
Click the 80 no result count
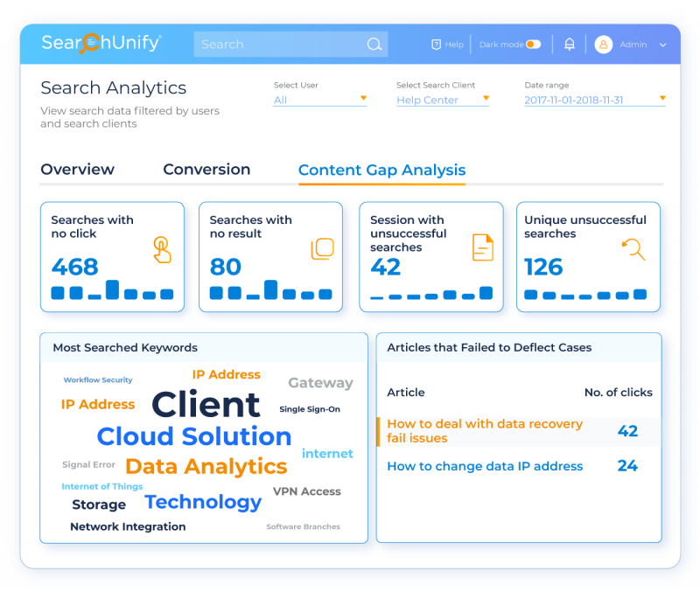click(x=226, y=267)
